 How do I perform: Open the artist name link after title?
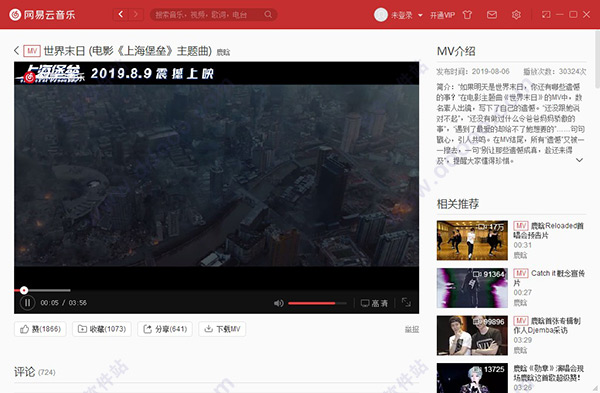tap(223, 52)
